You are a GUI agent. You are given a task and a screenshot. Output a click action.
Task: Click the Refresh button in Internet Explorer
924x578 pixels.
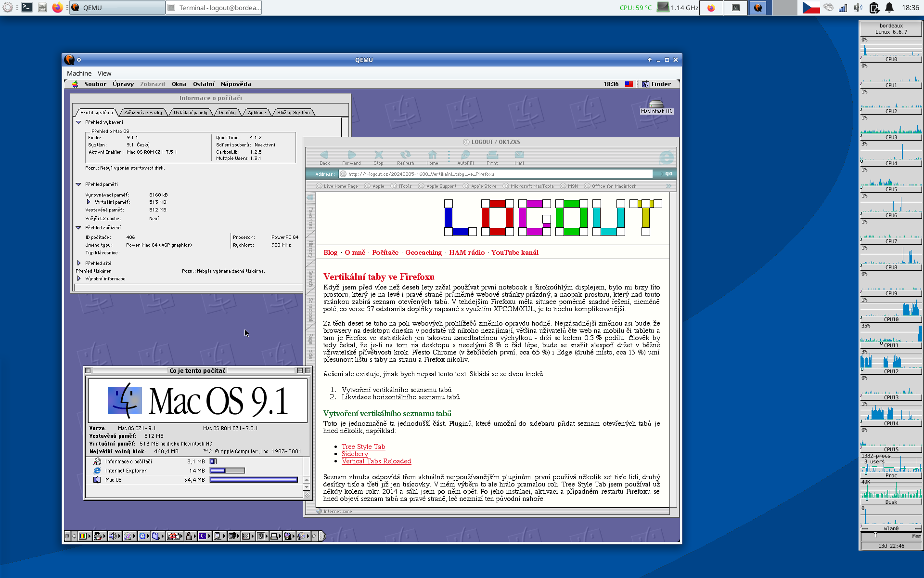(x=405, y=156)
